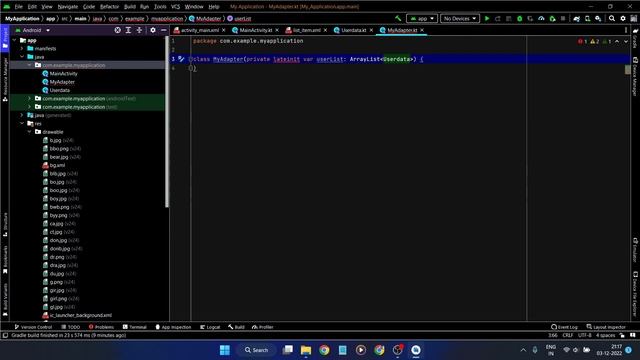Click Expand All icon in Project panel
Image resolution: width=640 pixels, height=360 pixels.
tap(128, 30)
